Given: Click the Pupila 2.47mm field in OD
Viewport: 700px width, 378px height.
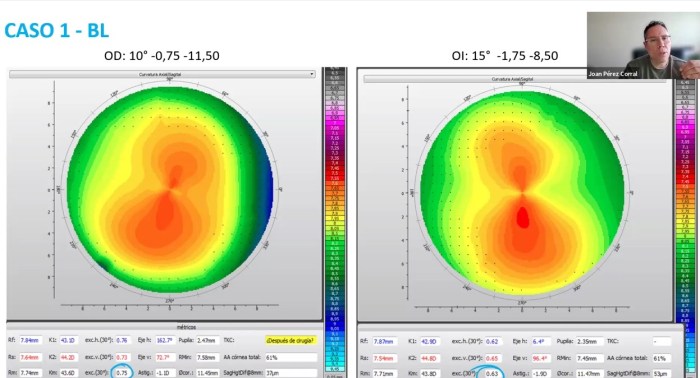Looking at the screenshot, I should [x=207, y=340].
